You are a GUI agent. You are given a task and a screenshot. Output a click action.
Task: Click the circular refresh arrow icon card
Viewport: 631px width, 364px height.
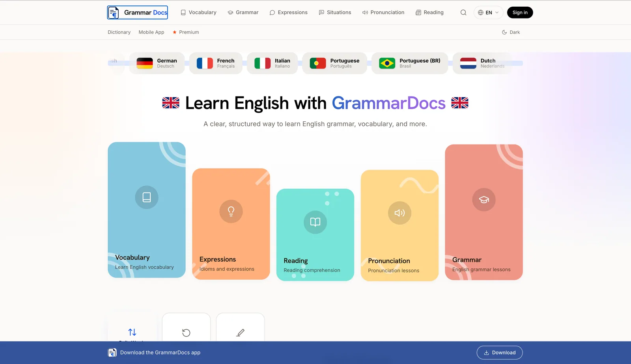pos(186,327)
